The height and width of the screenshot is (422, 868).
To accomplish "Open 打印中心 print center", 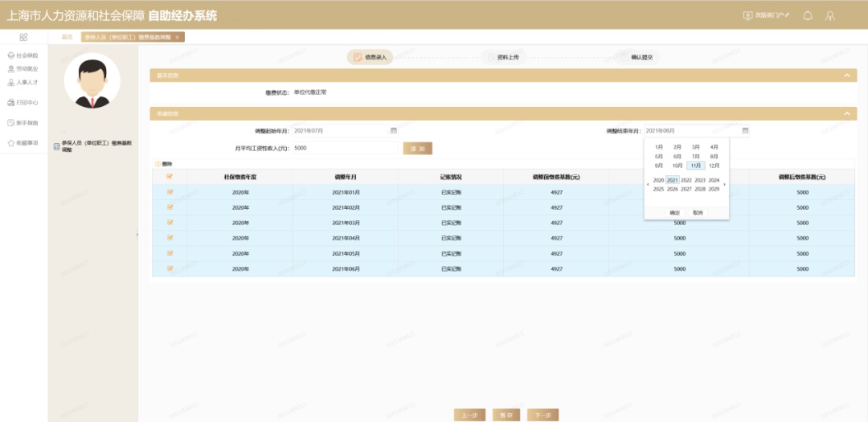I will (x=23, y=102).
